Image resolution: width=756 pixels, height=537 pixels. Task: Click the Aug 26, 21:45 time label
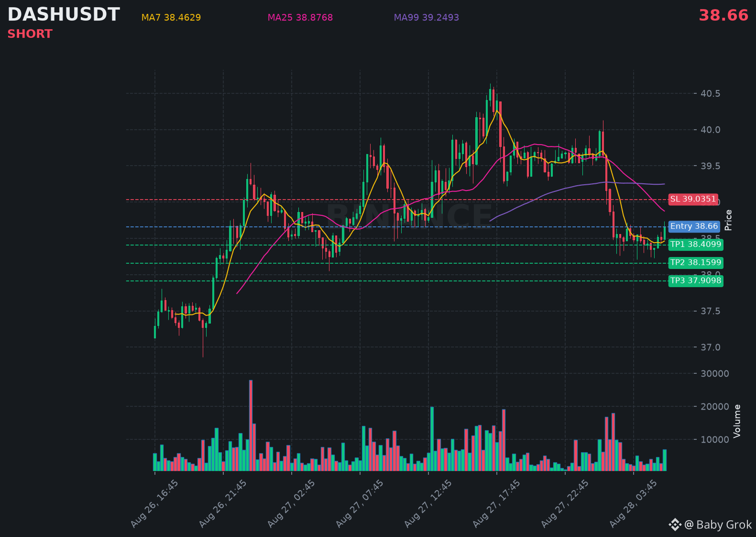coord(223,504)
